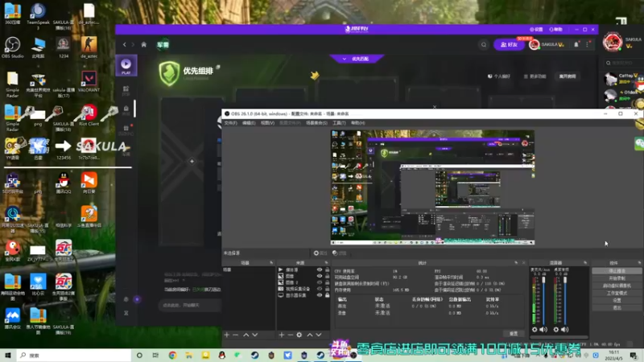Click 启动虚拟摄像机 in OBS controls
644x362 pixels.
click(617, 286)
